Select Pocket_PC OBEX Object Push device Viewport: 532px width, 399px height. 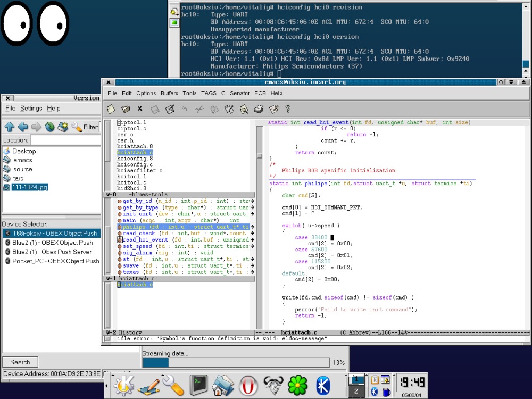point(52,261)
